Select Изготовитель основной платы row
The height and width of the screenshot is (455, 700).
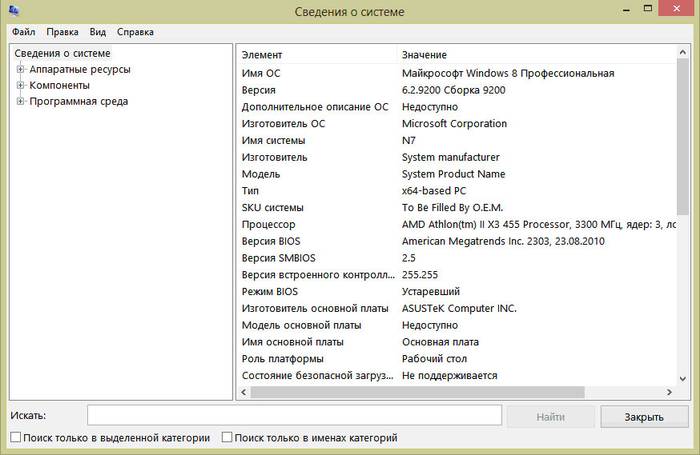click(x=457, y=309)
